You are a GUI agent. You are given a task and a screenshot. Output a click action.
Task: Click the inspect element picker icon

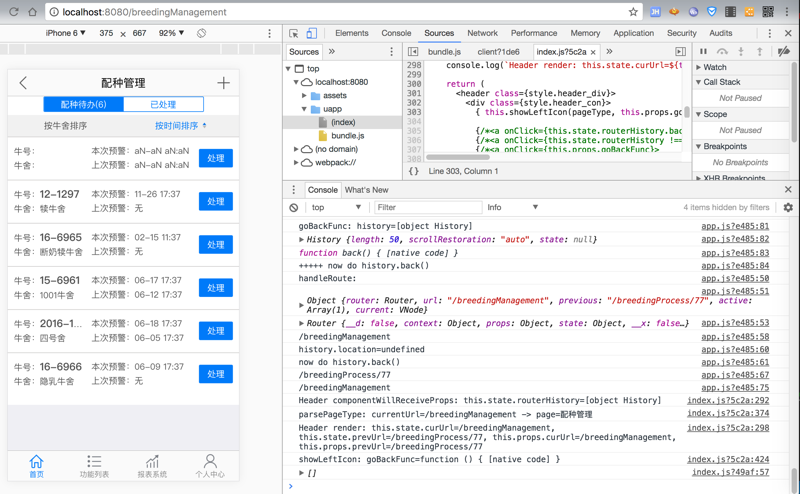coord(294,33)
